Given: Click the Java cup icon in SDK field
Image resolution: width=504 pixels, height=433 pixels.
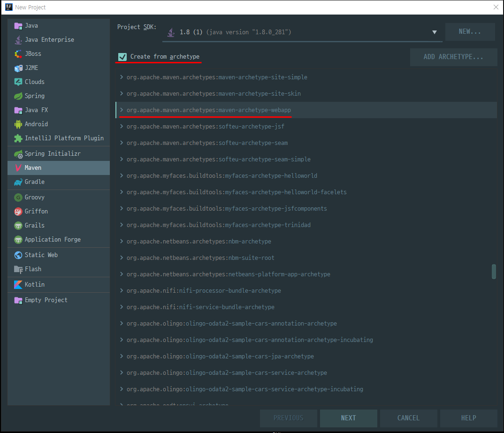Looking at the screenshot, I should pos(171,32).
